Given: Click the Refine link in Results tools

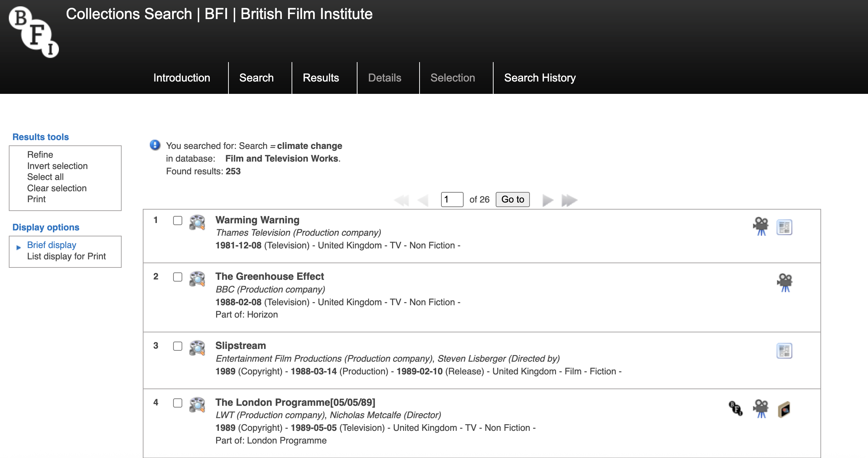Looking at the screenshot, I should (40, 155).
